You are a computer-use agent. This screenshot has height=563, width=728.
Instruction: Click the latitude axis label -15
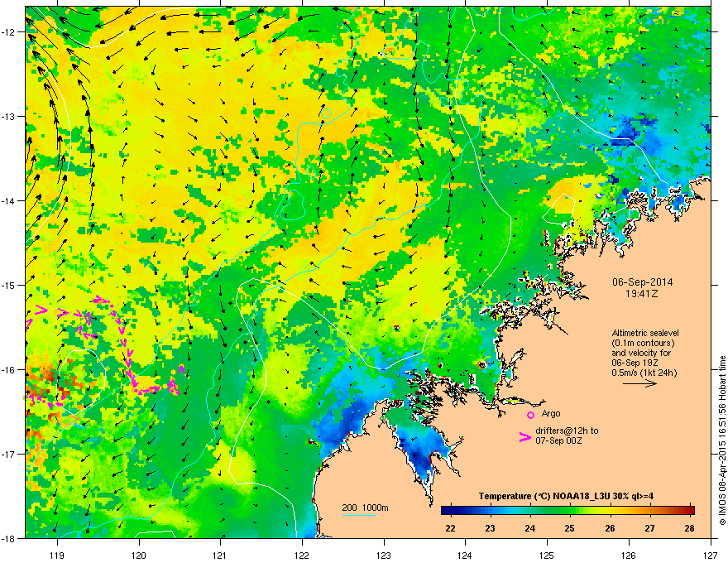[9, 285]
